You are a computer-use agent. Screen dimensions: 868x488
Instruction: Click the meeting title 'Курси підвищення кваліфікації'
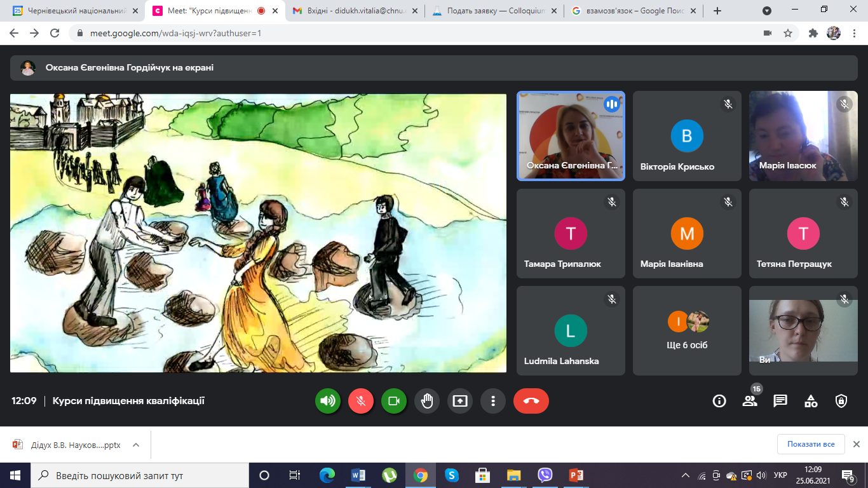click(x=128, y=401)
